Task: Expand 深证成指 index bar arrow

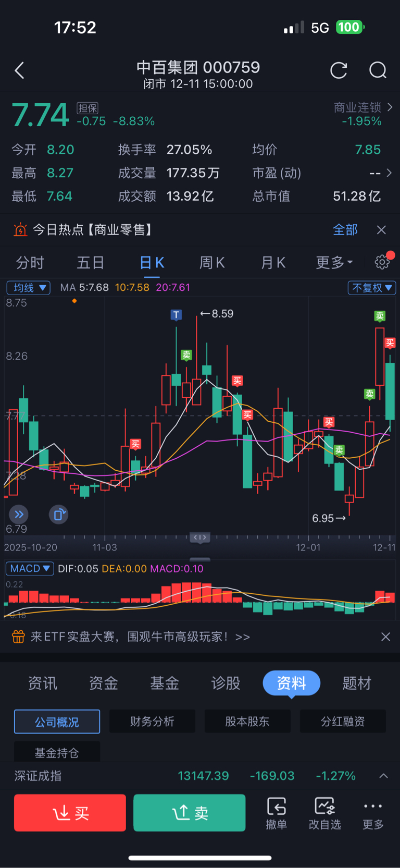Action: point(384,776)
